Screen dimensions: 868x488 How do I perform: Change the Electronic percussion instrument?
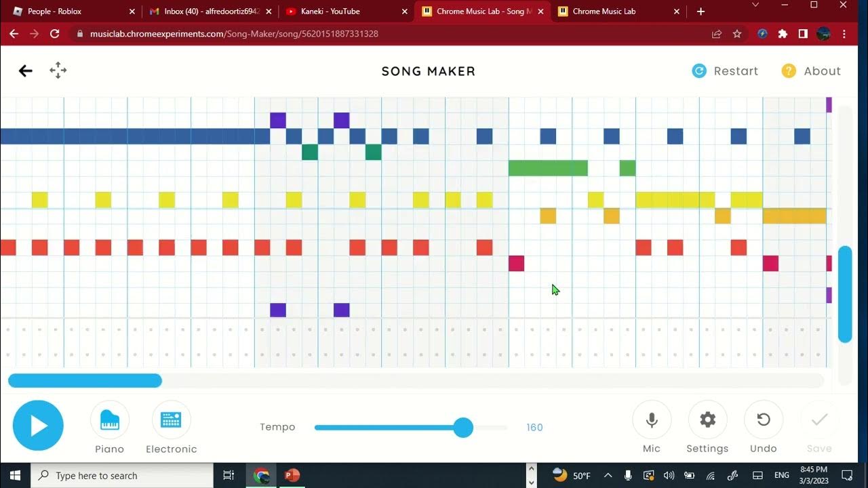171,427
